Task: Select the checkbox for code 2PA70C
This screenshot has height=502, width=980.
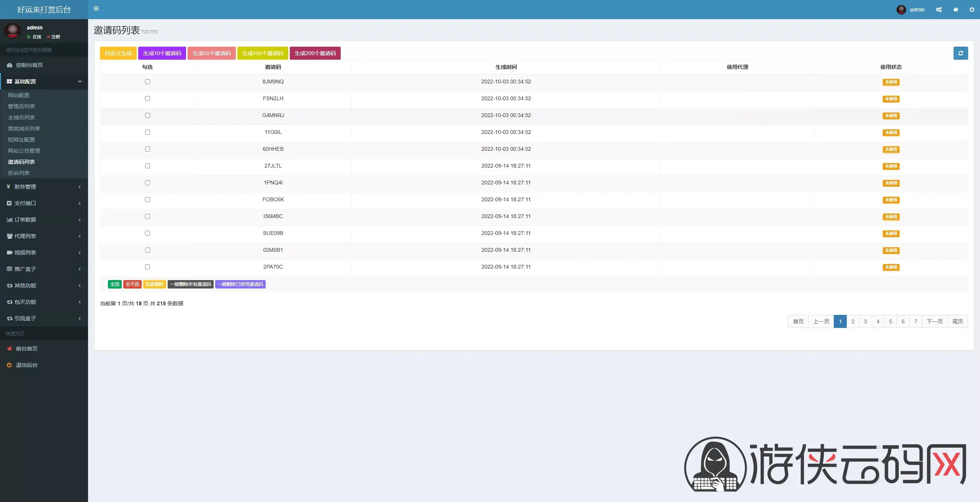Action: pos(147,267)
